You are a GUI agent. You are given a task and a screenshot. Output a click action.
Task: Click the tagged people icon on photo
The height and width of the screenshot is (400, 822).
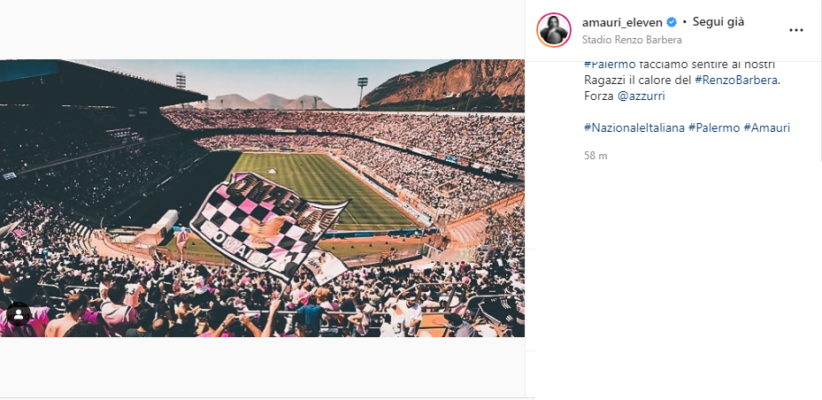[18, 314]
